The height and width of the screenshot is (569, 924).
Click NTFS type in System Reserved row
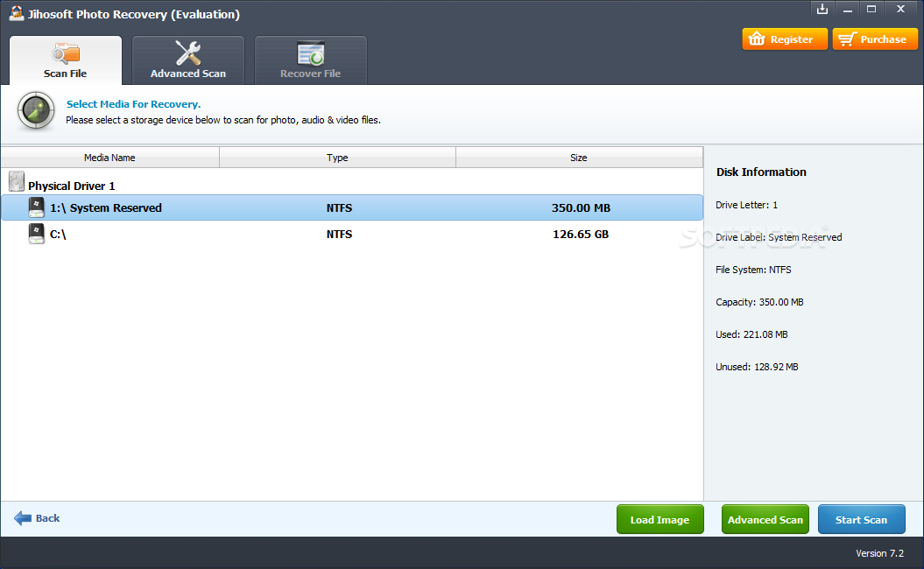click(x=340, y=208)
